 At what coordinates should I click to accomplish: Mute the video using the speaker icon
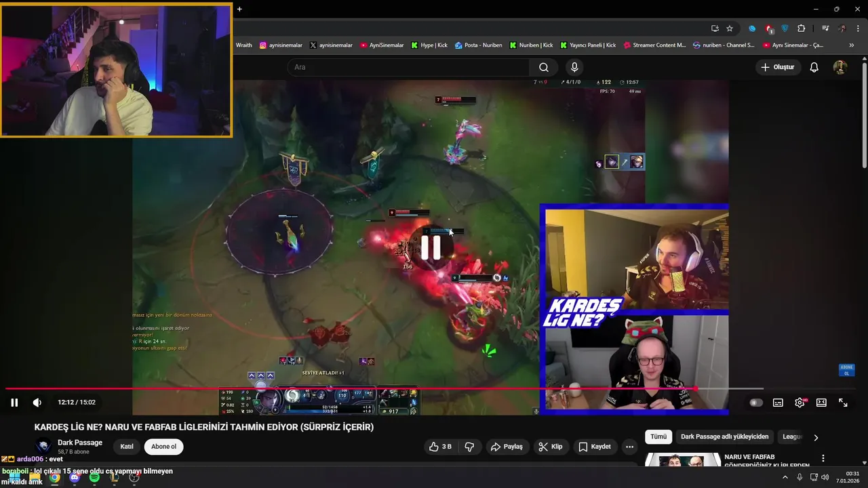(x=37, y=403)
